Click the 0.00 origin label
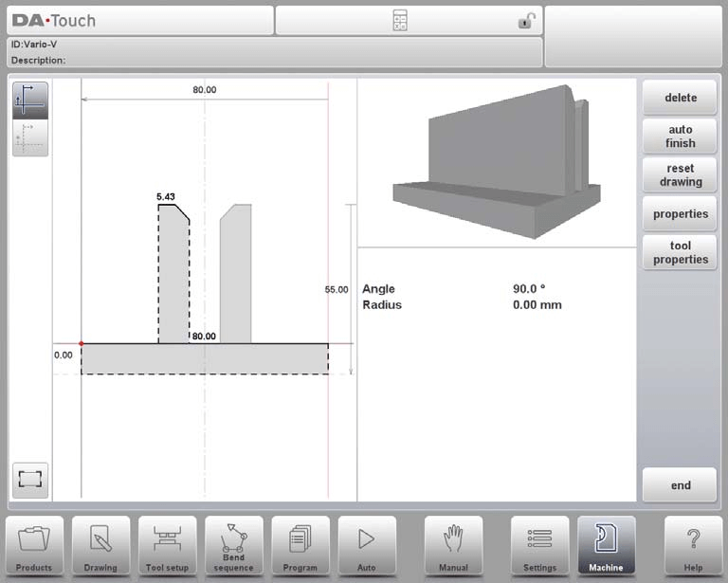Screen dimensions: 728x583 point(64,355)
